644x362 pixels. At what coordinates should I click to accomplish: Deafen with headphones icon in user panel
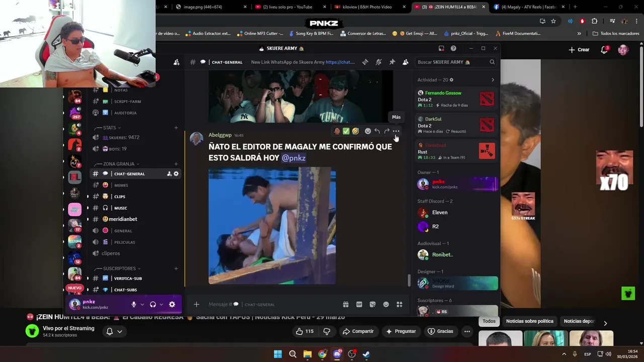pyautogui.click(x=153, y=304)
